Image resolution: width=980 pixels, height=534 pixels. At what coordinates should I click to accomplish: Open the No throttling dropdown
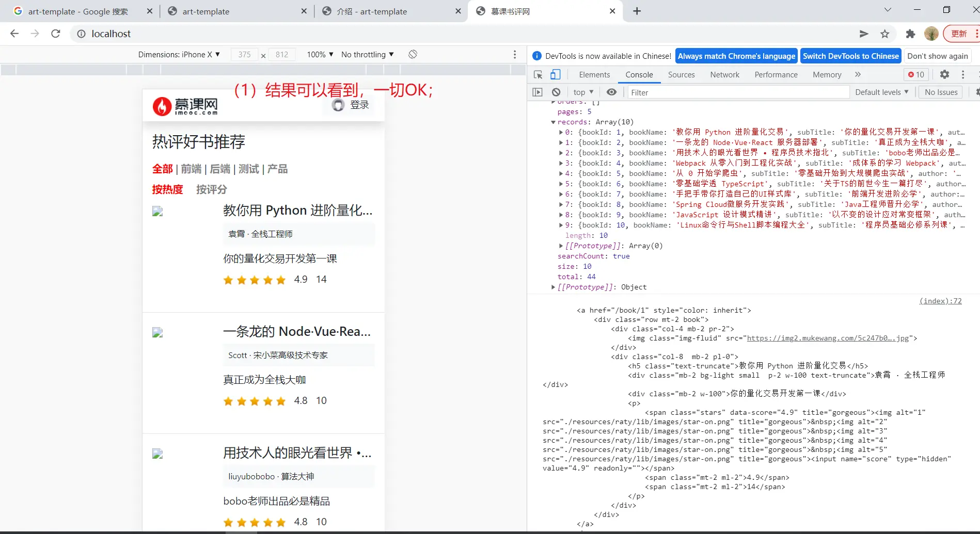[x=367, y=55]
